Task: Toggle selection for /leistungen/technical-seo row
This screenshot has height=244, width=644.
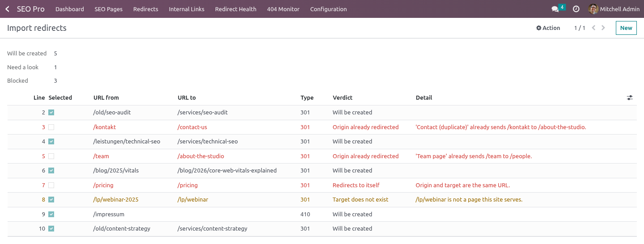Action: 51,142
